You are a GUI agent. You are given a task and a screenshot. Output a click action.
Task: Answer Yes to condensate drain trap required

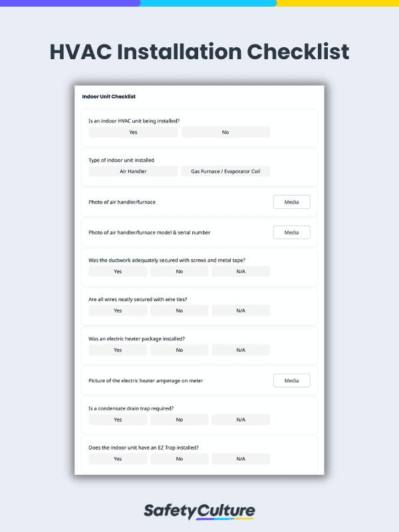click(x=118, y=419)
